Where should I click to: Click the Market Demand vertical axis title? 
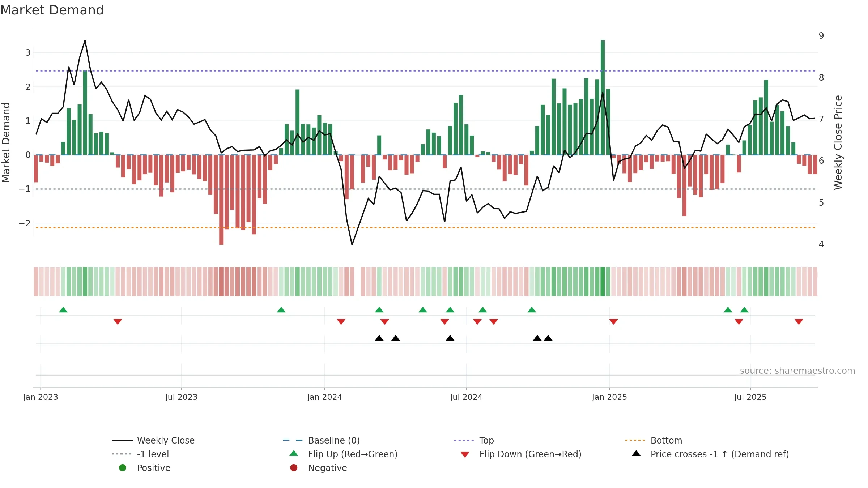coord(6,142)
